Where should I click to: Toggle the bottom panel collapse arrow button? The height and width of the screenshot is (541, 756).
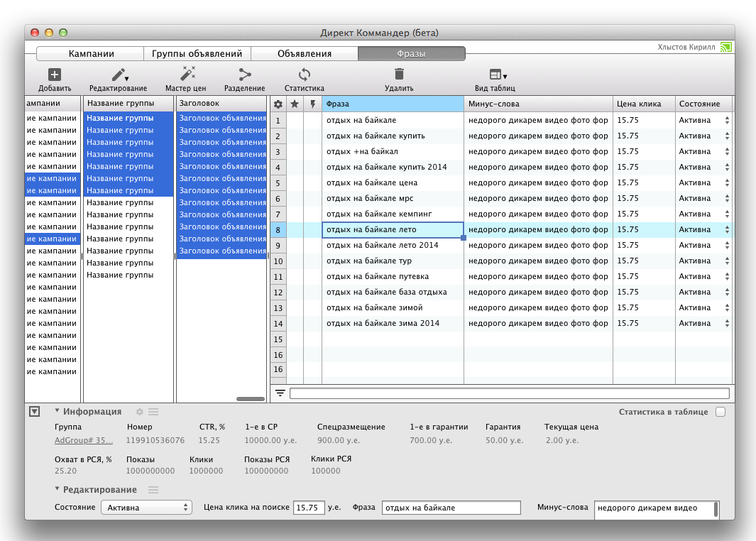pos(34,412)
